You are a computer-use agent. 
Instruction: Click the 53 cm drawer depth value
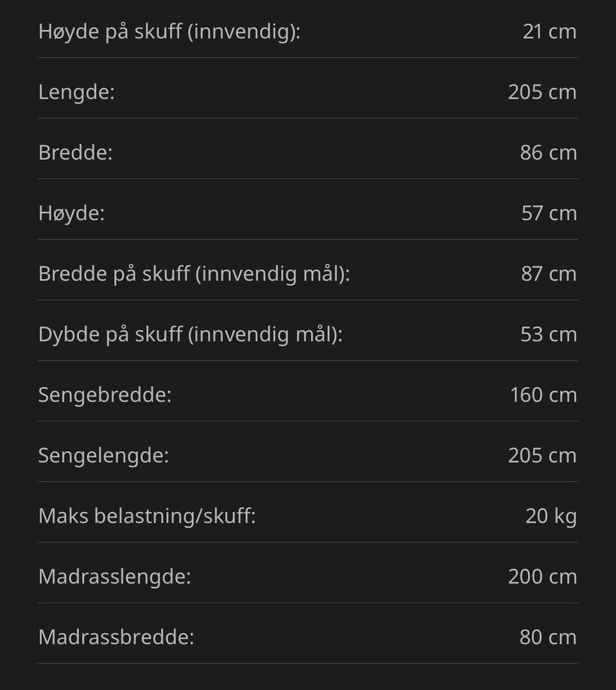[549, 334]
